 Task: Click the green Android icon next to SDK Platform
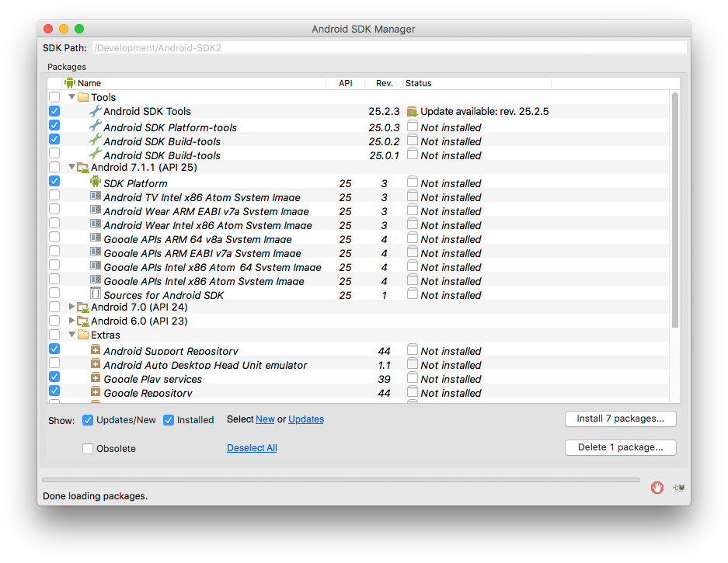tap(96, 182)
